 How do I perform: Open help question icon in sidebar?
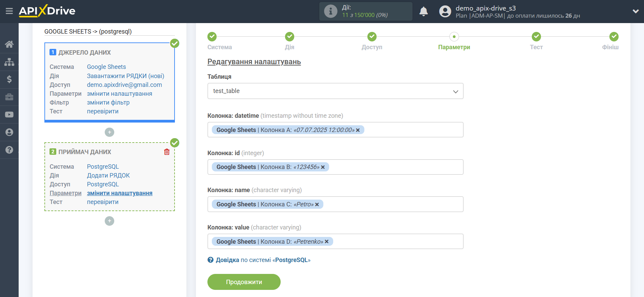coord(9,150)
